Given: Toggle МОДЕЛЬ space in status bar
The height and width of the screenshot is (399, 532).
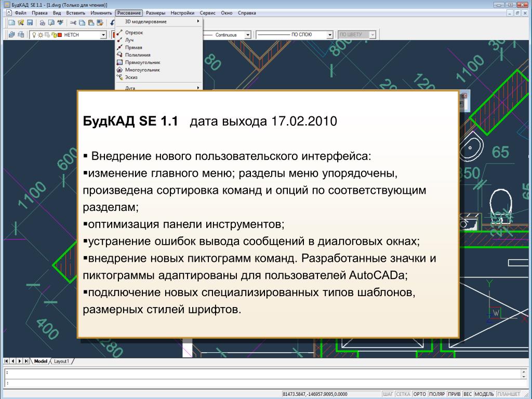Looking at the screenshot, I should click(x=484, y=394).
